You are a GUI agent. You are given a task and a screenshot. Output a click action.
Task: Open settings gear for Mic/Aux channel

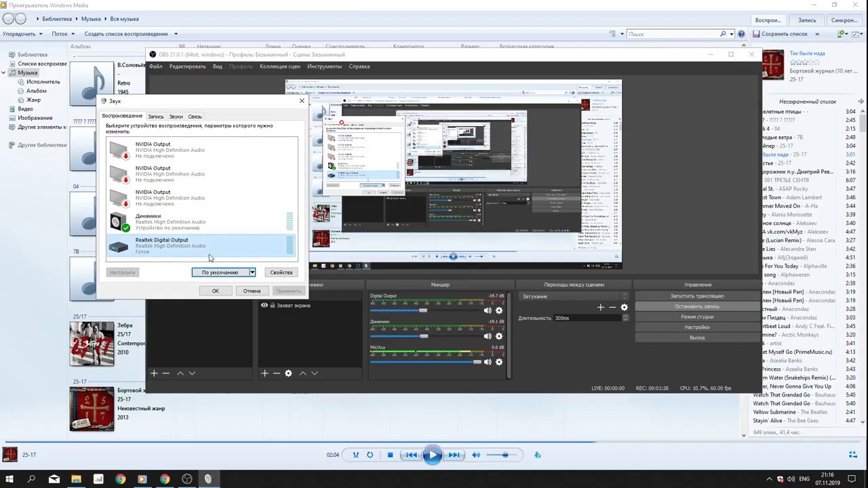(x=499, y=362)
